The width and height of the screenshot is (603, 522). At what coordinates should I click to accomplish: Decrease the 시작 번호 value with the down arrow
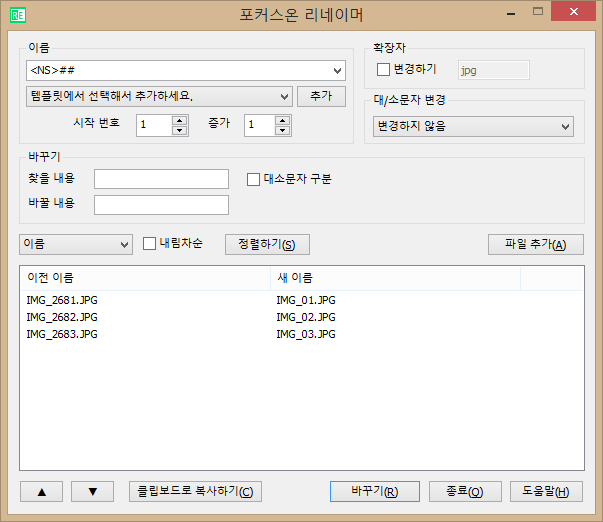[180, 130]
